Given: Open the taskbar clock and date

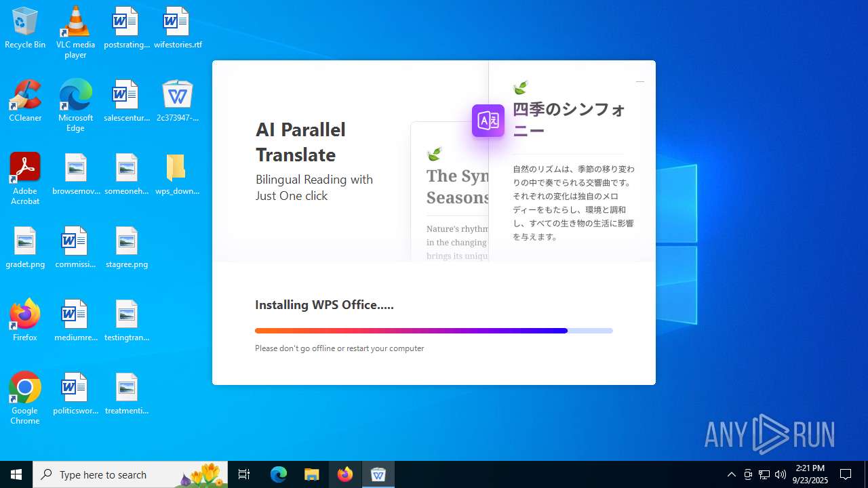Looking at the screenshot, I should click(x=810, y=474).
